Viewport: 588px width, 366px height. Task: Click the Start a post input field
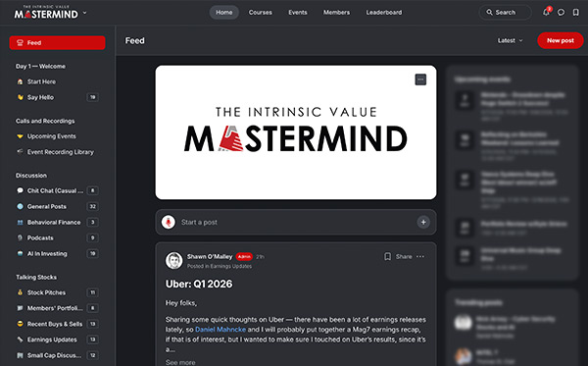(x=296, y=222)
